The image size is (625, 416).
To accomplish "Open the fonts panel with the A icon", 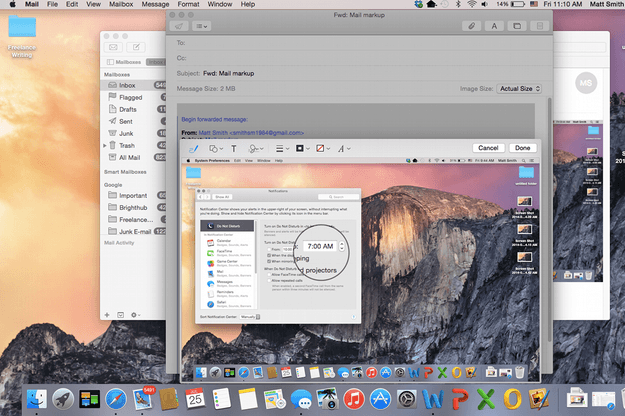I will coord(494,26).
